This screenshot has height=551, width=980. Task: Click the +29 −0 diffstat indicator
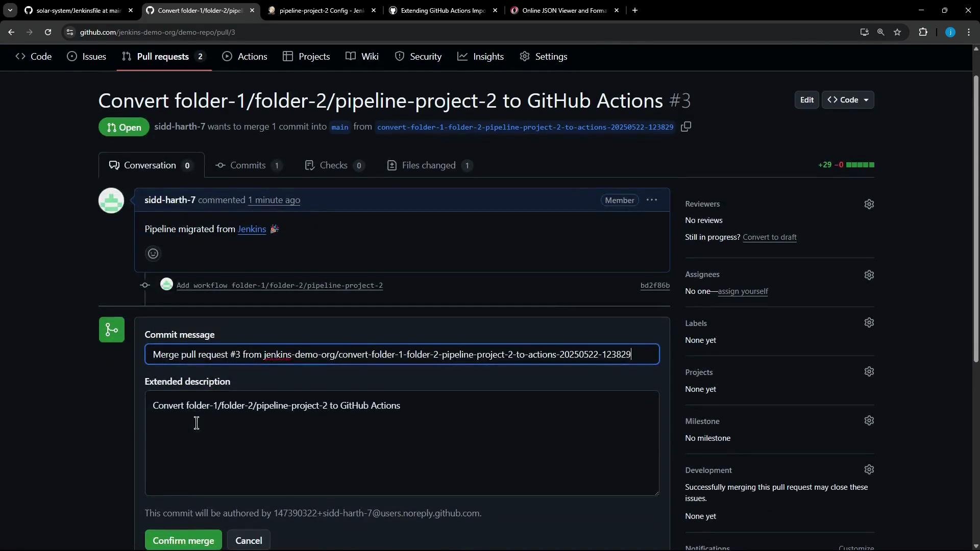(846, 165)
